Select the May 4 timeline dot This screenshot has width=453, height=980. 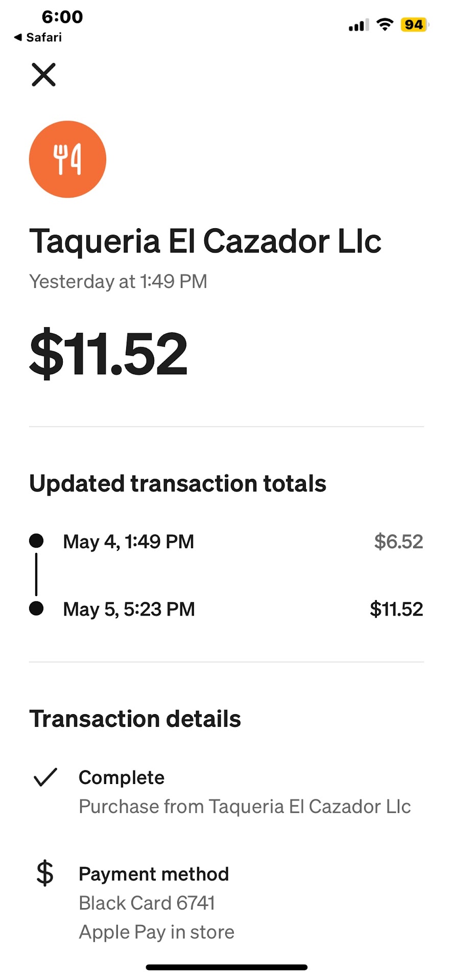pyautogui.click(x=36, y=541)
